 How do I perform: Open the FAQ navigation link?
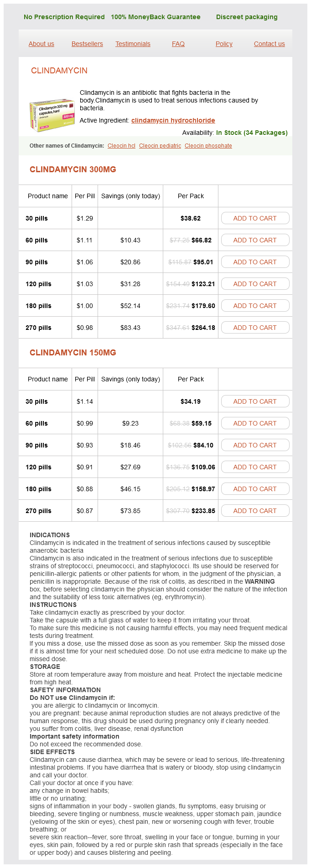(178, 44)
